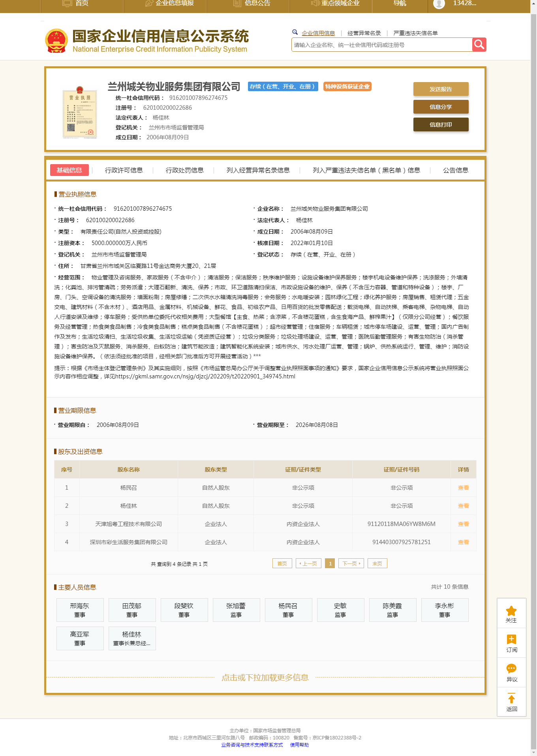Open 首页 in top navigation bar

82,3
